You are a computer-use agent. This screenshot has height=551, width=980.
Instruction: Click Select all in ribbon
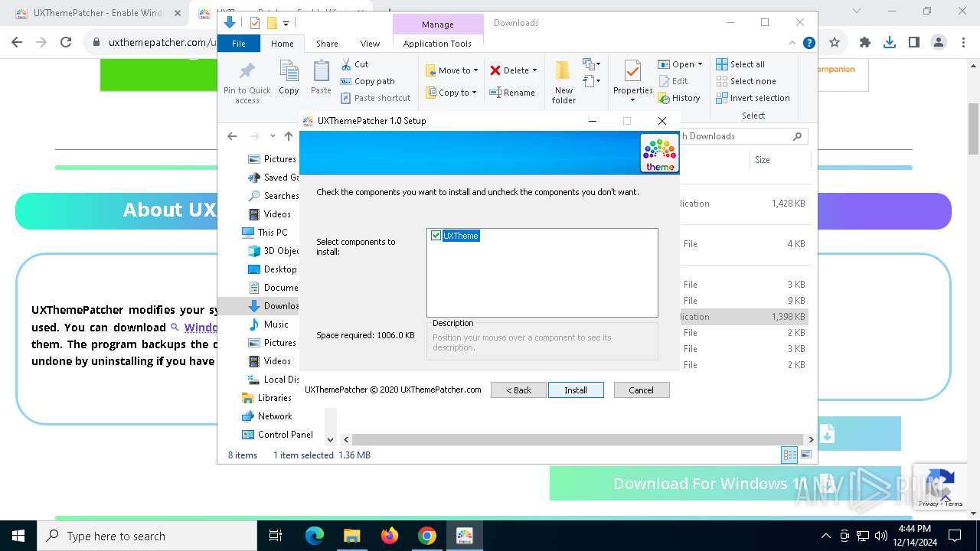[740, 64]
